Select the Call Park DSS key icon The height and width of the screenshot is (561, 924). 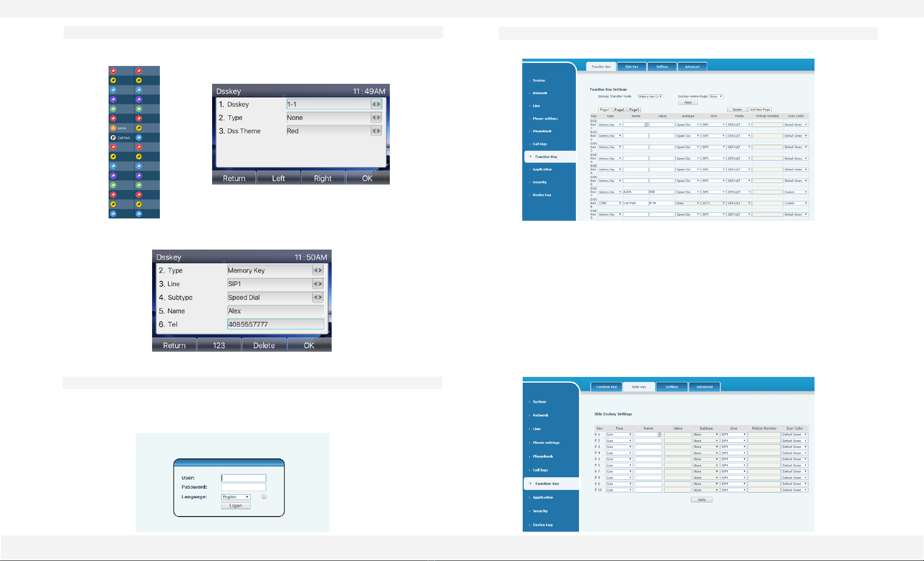tap(113, 137)
